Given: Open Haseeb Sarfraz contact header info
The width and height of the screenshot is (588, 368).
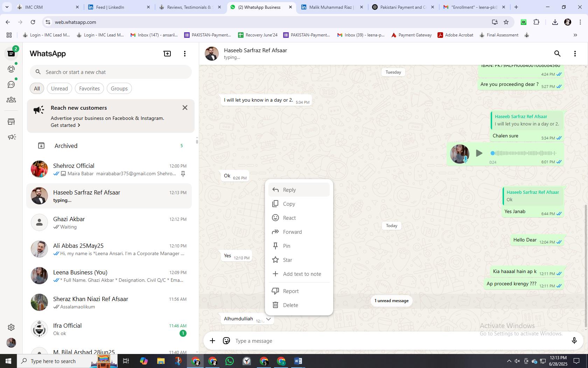Looking at the screenshot, I should (x=255, y=54).
